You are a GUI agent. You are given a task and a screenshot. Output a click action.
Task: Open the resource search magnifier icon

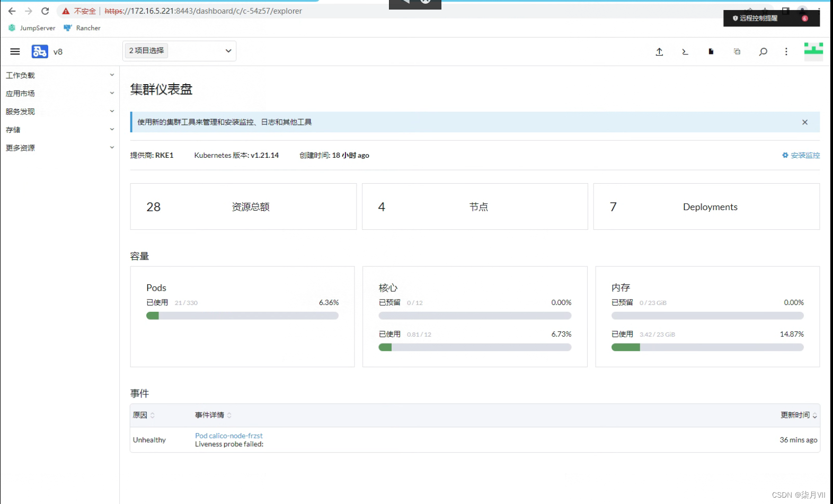coord(763,51)
